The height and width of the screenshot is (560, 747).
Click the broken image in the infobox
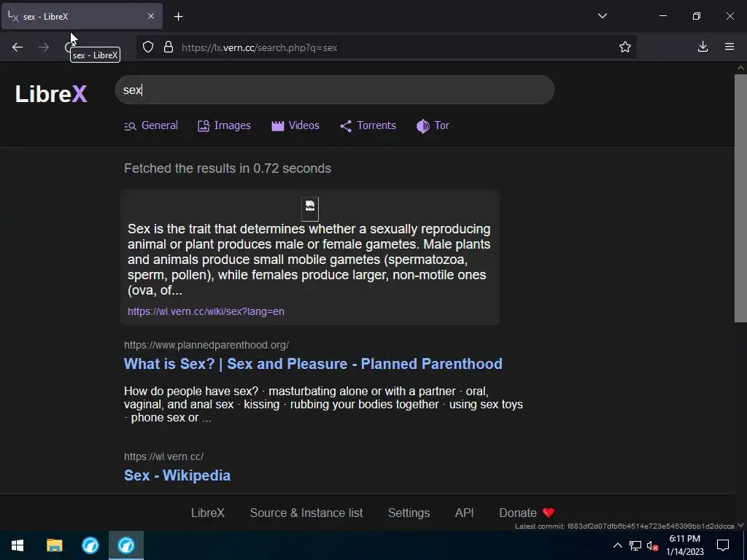(x=310, y=209)
